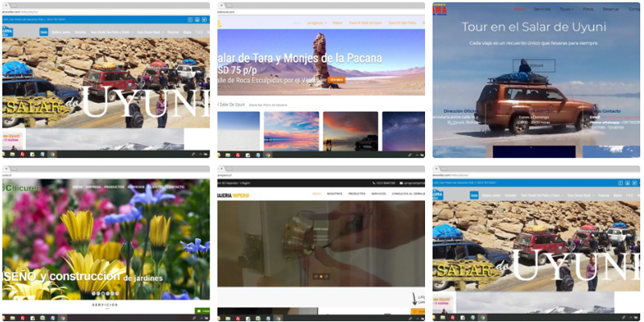
Task: Select third slide dot on Chicureo flower slider
Action: 103,293
